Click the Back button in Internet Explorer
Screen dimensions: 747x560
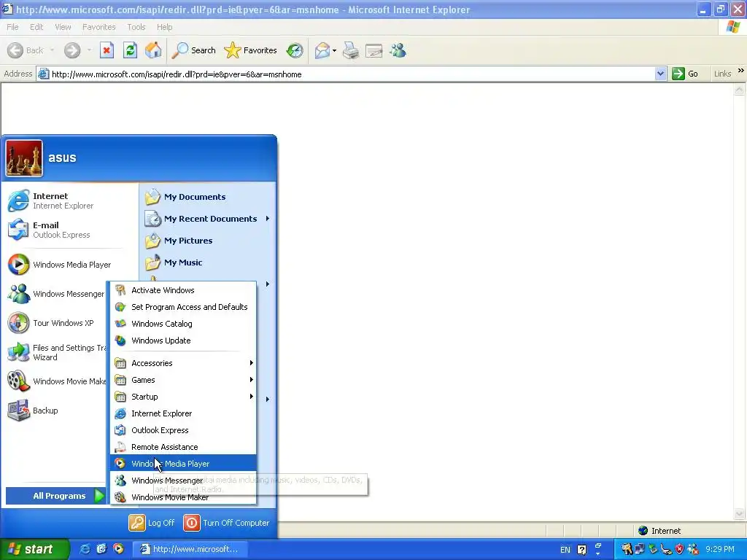click(x=26, y=50)
